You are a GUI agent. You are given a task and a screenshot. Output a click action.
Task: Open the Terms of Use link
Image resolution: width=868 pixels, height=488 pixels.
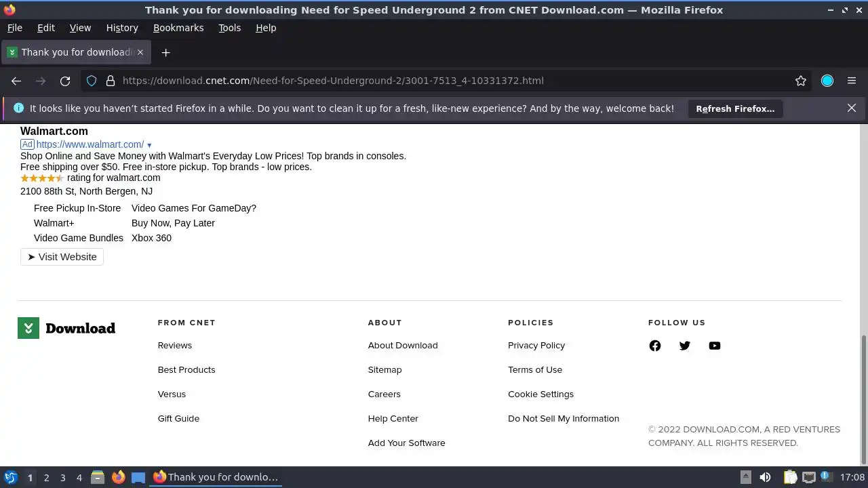click(x=535, y=369)
